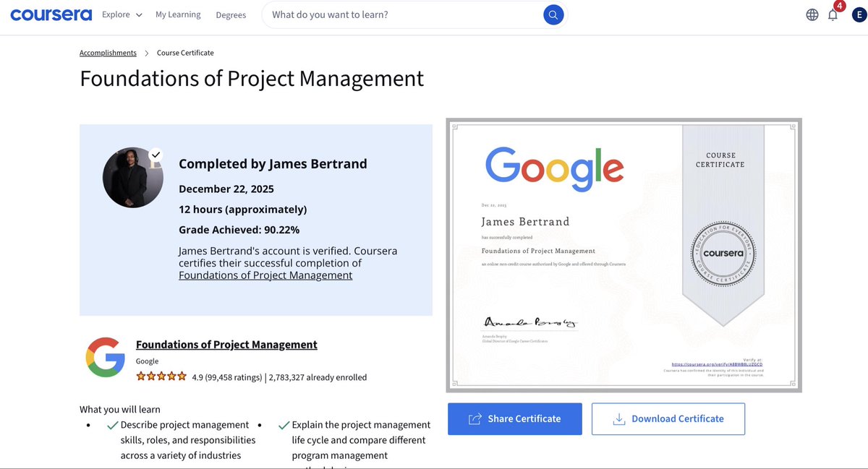Viewport: 868px width, 469px height.
Task: Click the Coursera seal on the certificate
Action: [x=723, y=254]
